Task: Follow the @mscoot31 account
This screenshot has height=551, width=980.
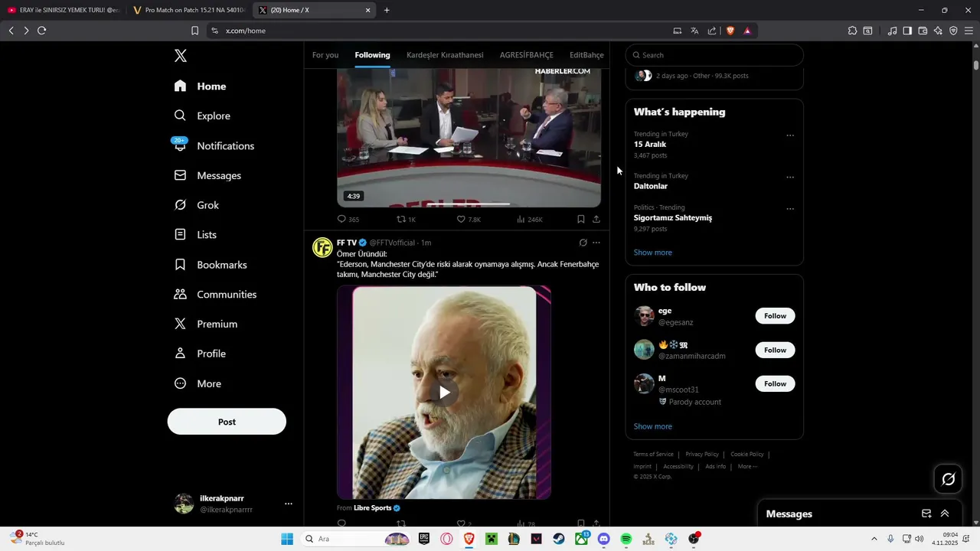Action: [775, 383]
